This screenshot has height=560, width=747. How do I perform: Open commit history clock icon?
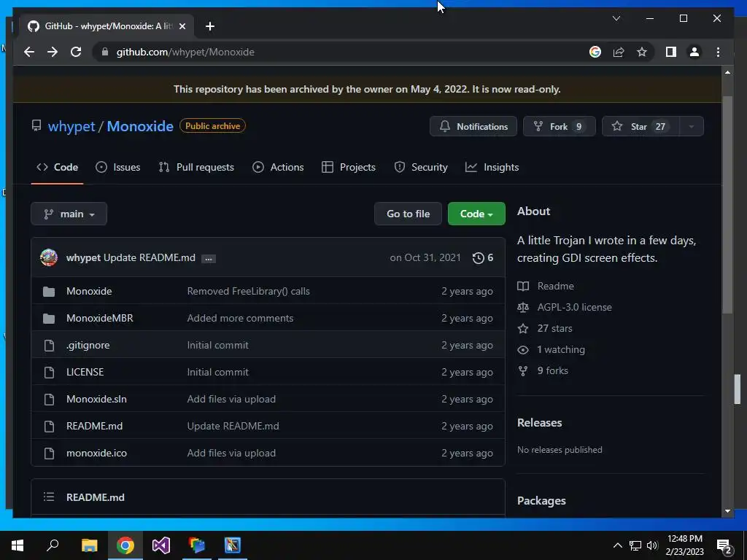pos(478,258)
